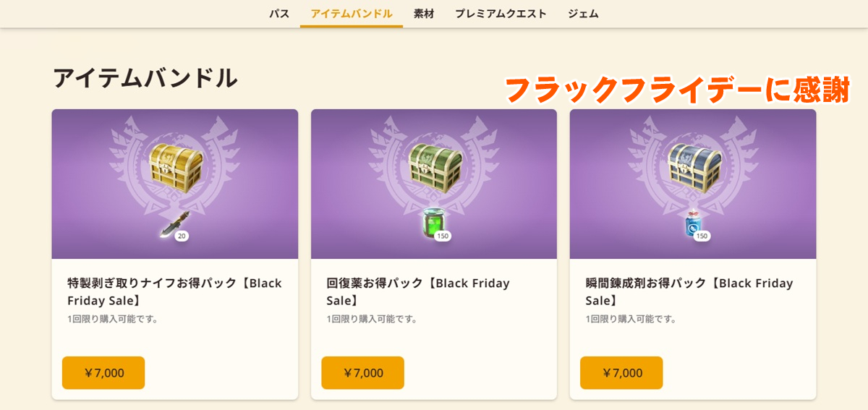Click the knife quantity badge showing 20
The height and width of the screenshot is (410, 868).
pyautogui.click(x=182, y=236)
